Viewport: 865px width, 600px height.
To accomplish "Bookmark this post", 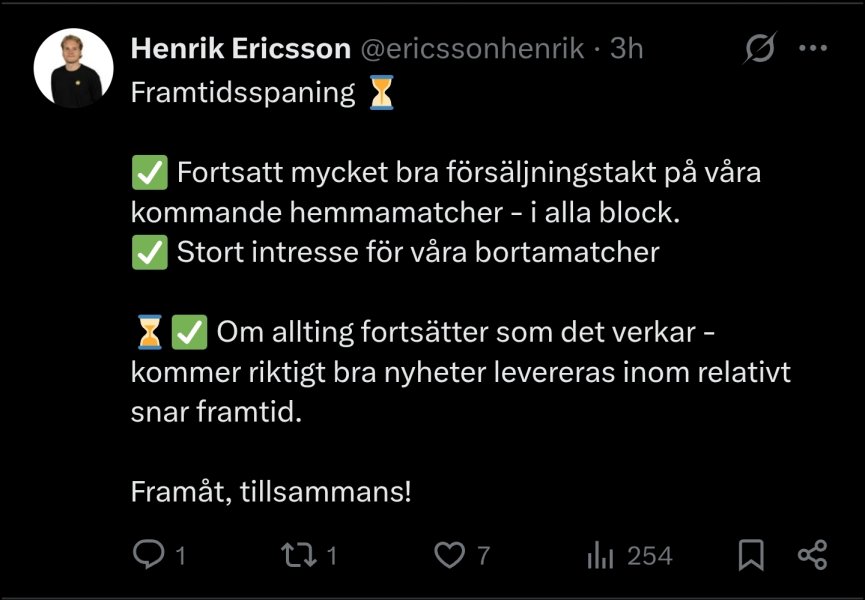I will (x=751, y=555).
